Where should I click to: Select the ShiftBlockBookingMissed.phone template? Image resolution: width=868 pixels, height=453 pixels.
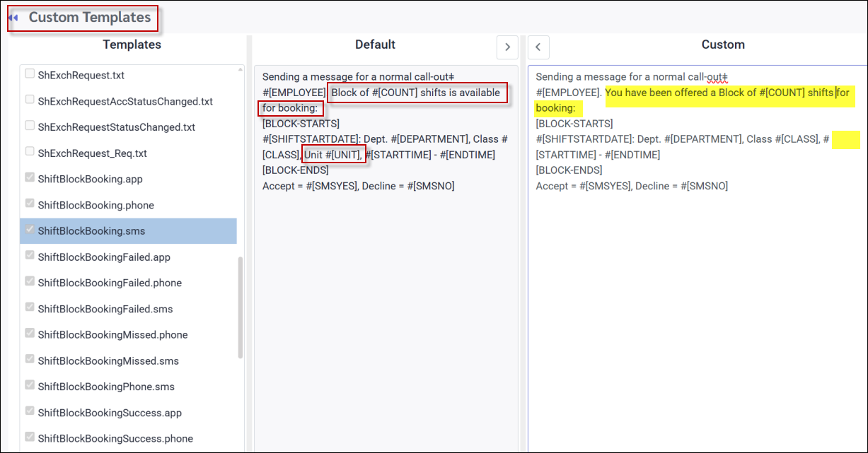pos(112,335)
